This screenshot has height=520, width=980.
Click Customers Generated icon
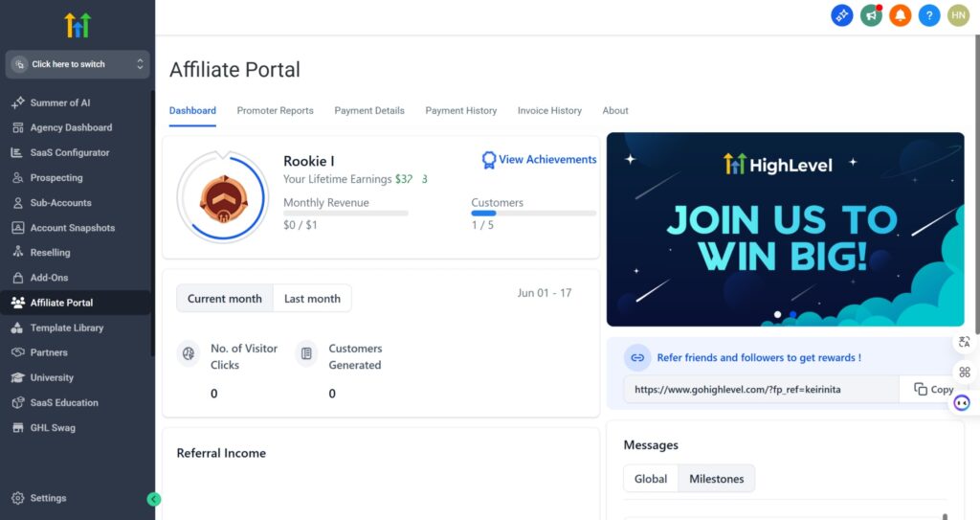(x=306, y=354)
